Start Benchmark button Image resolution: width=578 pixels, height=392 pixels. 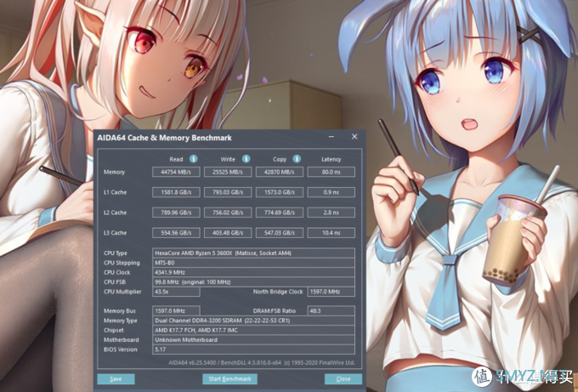click(229, 378)
